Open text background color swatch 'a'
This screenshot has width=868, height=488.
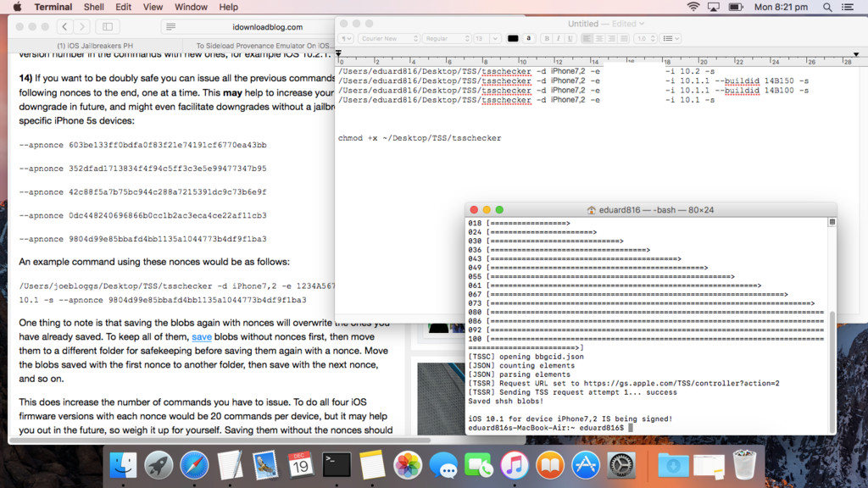529,38
